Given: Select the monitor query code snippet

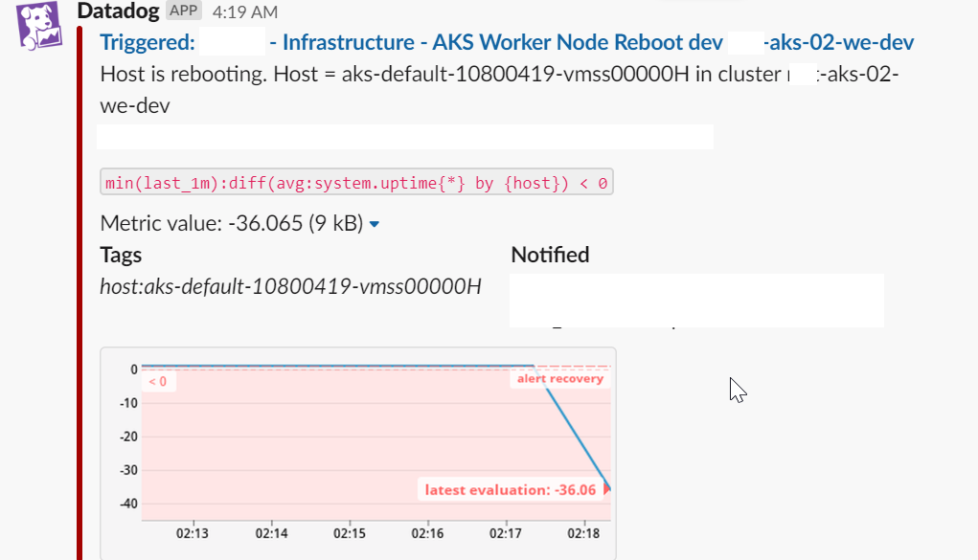Looking at the screenshot, I should tap(356, 181).
